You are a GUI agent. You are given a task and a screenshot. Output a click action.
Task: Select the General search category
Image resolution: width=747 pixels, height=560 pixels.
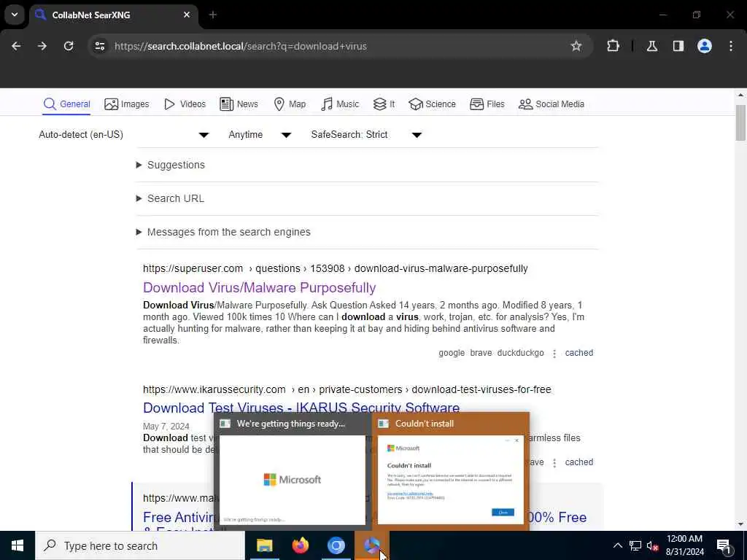66,104
